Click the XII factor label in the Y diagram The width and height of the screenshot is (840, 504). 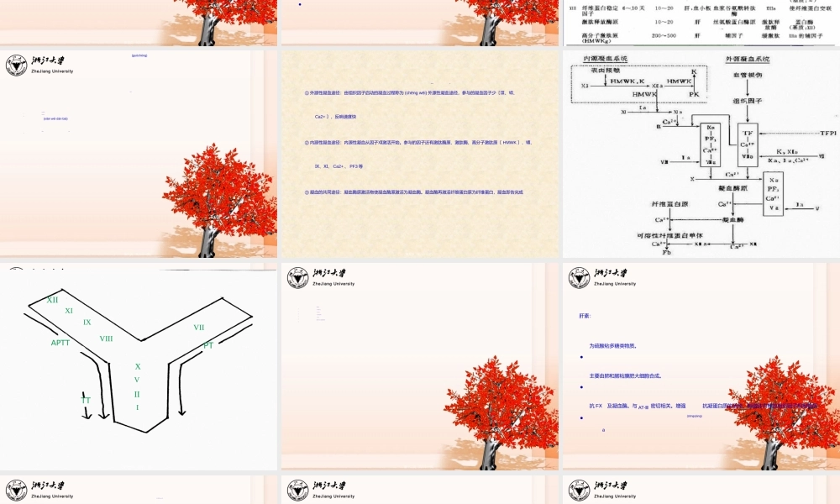[52, 300]
